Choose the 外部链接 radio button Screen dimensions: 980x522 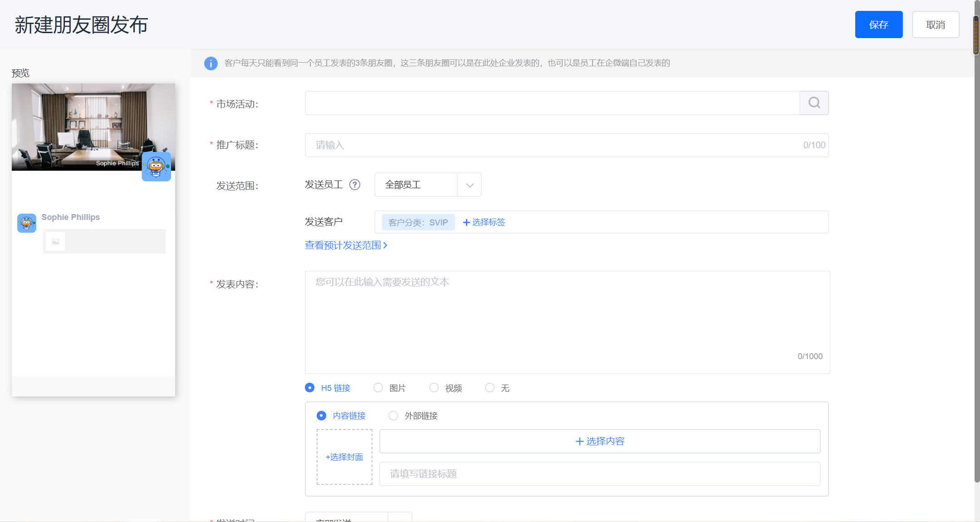pyautogui.click(x=393, y=415)
